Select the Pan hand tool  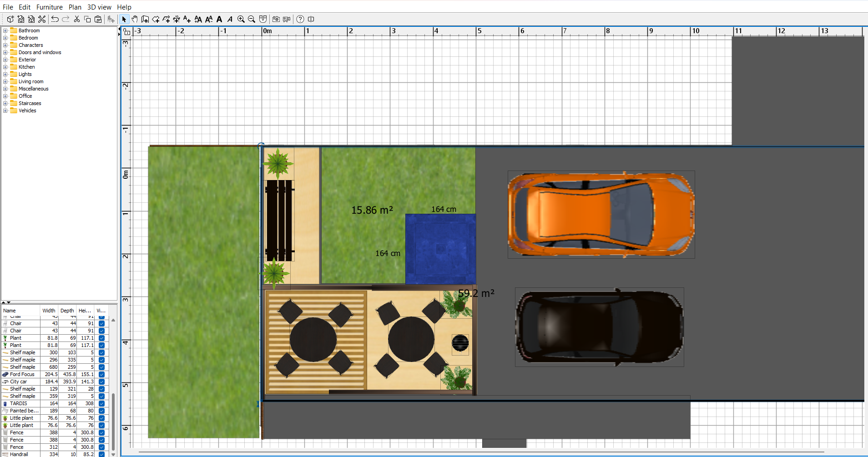pos(135,19)
